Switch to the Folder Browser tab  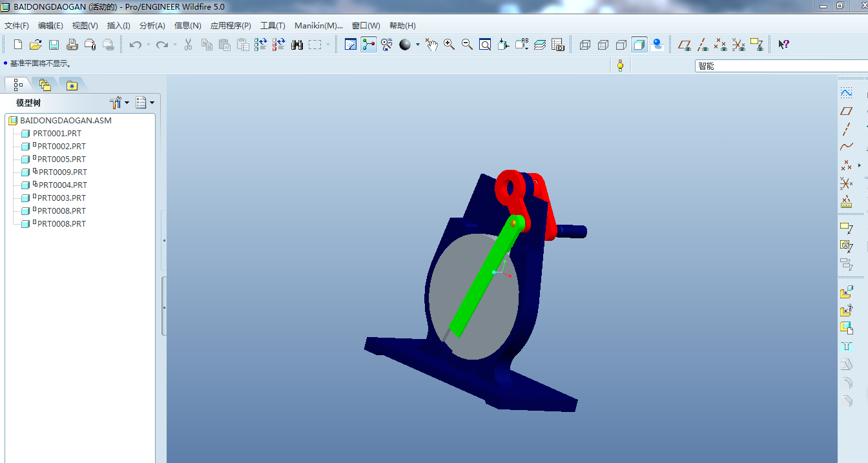point(45,85)
